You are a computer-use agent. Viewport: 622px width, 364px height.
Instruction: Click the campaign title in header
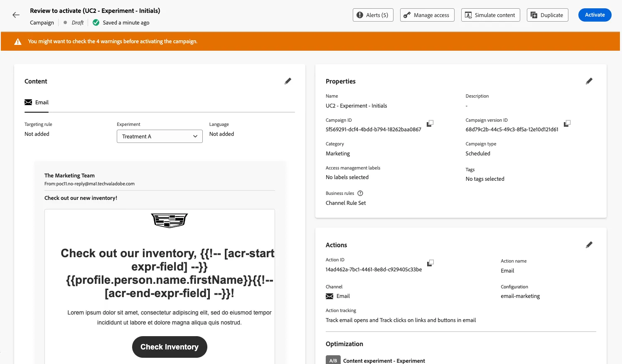click(x=95, y=11)
